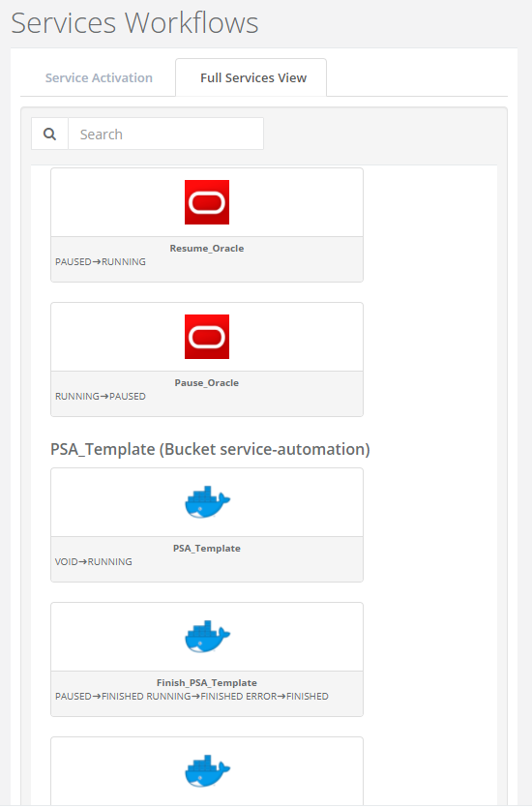Click the PAUSED→RUNNING transition text

point(101,262)
